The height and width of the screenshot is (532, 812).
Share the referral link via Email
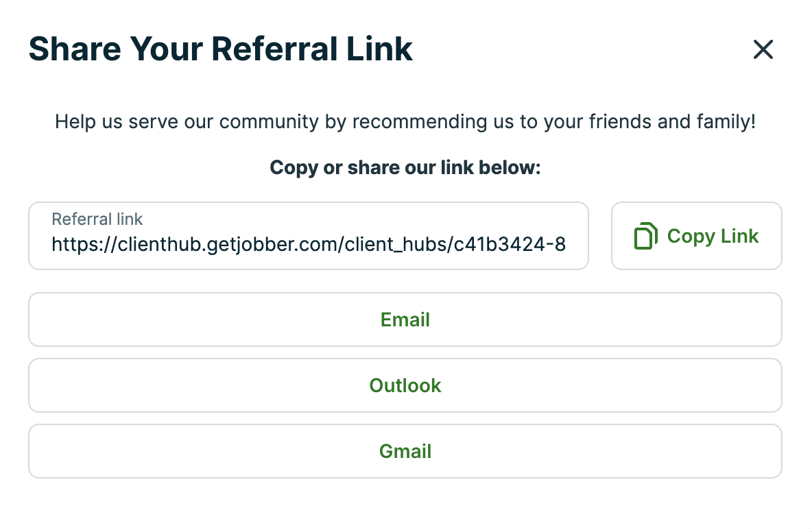(405, 319)
